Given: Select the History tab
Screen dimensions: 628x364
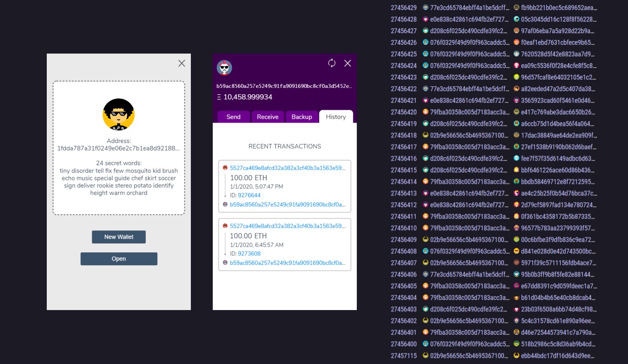Looking at the screenshot, I should tap(336, 117).
